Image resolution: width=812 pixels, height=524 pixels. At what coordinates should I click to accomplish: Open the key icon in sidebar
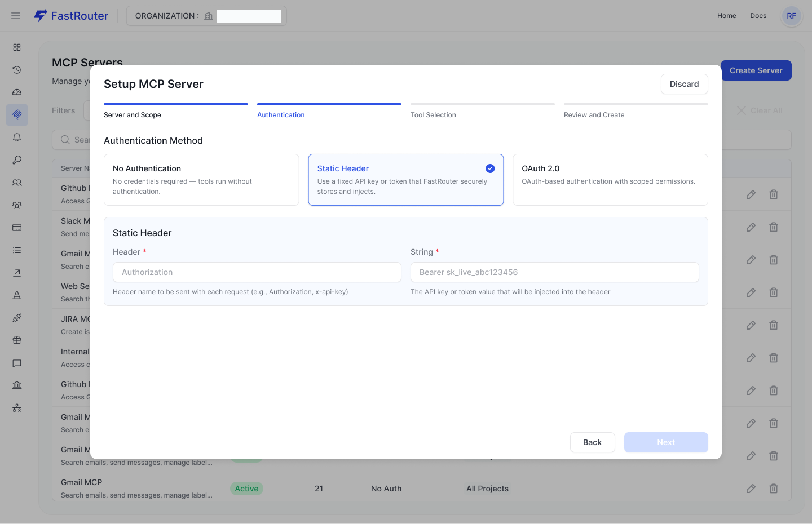point(17,160)
